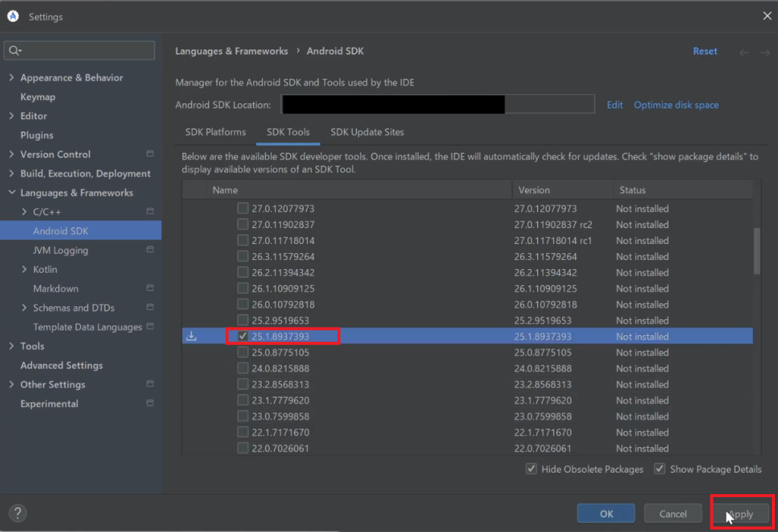
Task: Click the help question mark icon
Action: [17, 513]
